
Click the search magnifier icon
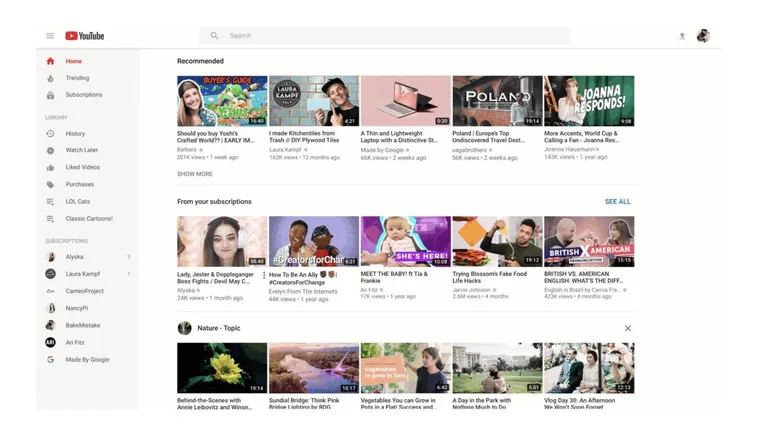pyautogui.click(x=214, y=36)
